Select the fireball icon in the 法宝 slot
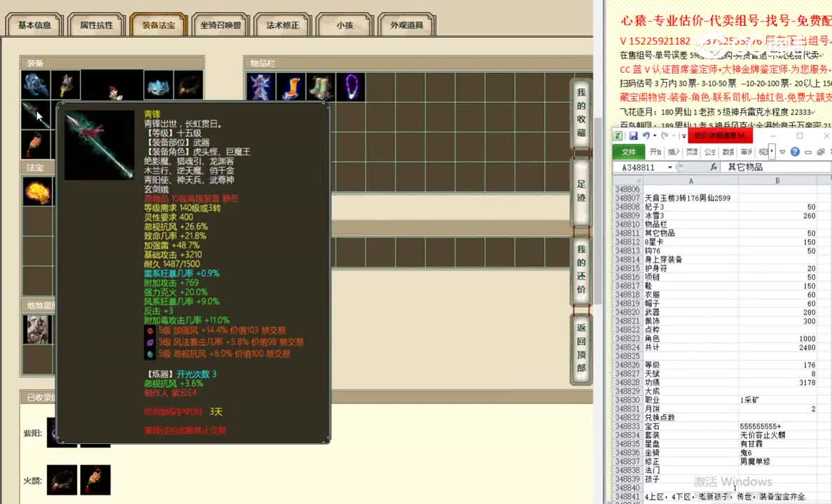Image resolution: width=832 pixels, height=504 pixels. [37, 190]
